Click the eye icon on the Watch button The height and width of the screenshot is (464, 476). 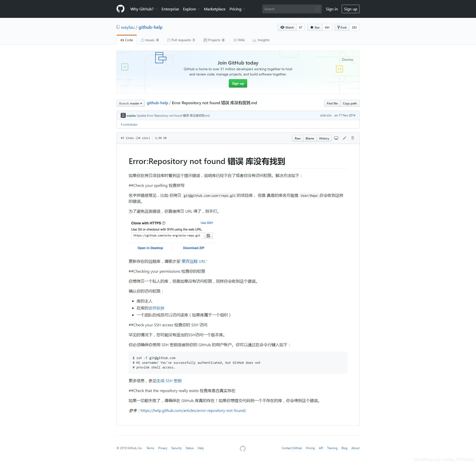tap(282, 27)
